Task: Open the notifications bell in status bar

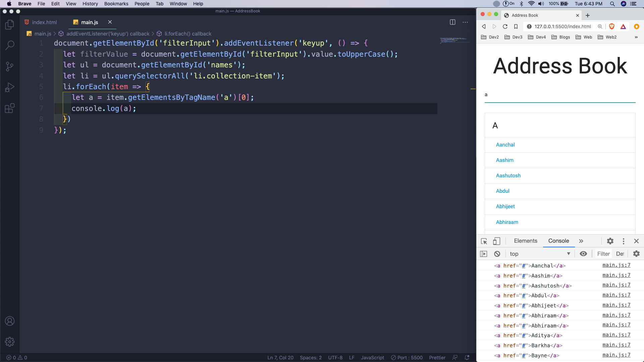Action: coord(467,358)
